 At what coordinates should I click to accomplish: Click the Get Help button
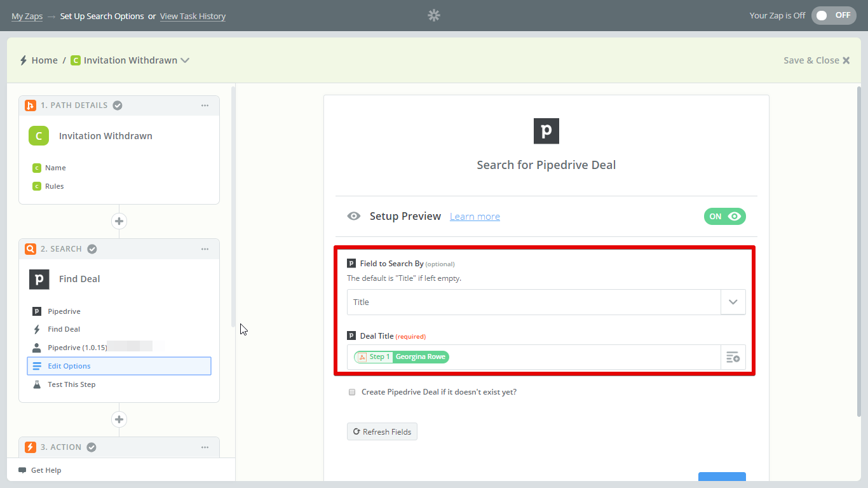click(x=40, y=470)
